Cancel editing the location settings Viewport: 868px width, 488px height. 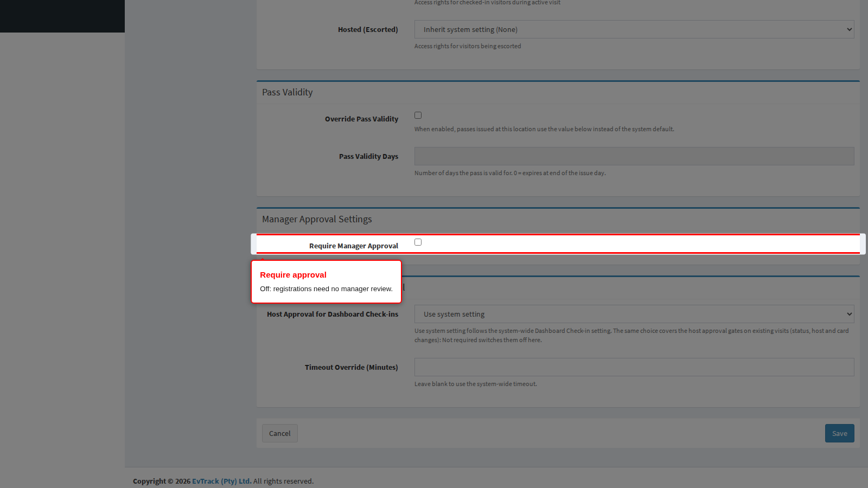[x=280, y=433]
